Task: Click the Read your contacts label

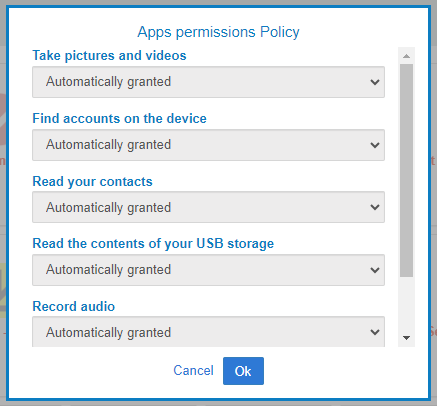Action: click(92, 182)
